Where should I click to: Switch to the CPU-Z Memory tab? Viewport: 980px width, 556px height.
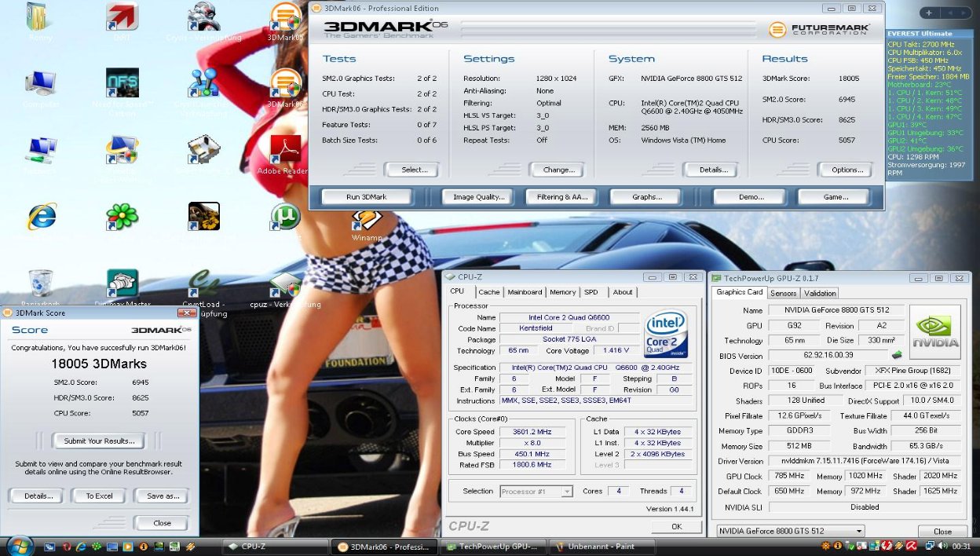click(562, 292)
